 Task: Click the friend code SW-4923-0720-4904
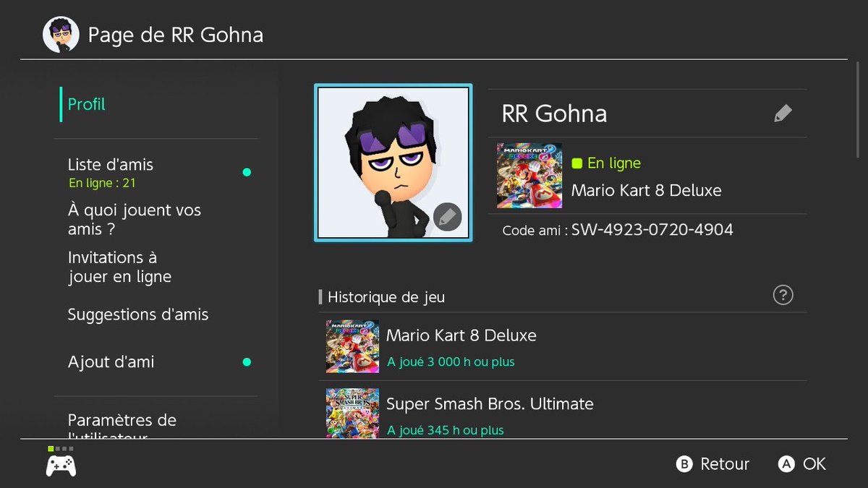tap(652, 230)
